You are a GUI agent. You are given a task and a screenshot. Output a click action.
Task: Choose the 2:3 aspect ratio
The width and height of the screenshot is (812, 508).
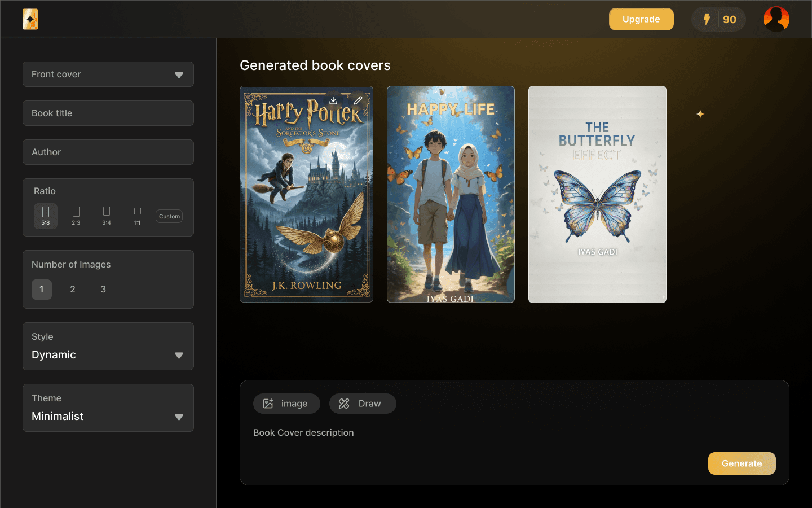pyautogui.click(x=76, y=216)
